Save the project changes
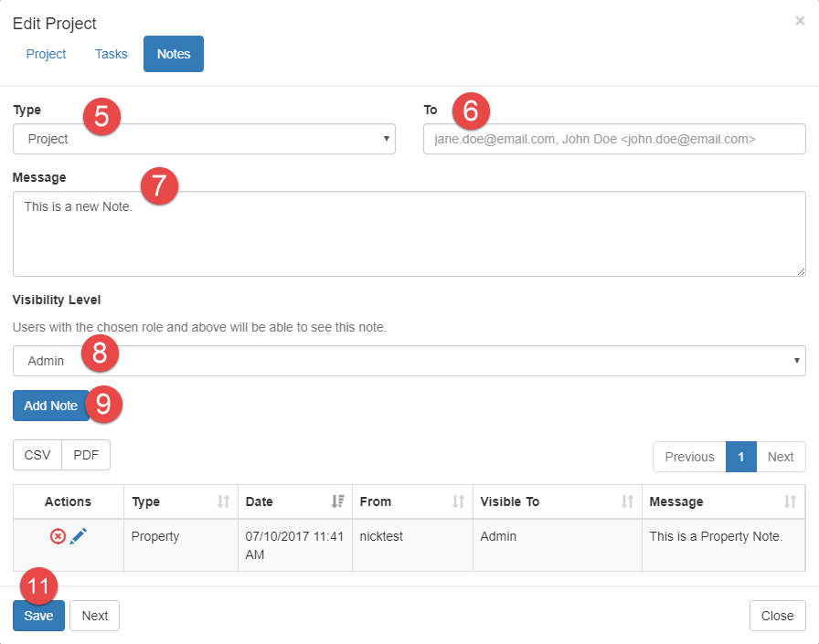 (38, 616)
